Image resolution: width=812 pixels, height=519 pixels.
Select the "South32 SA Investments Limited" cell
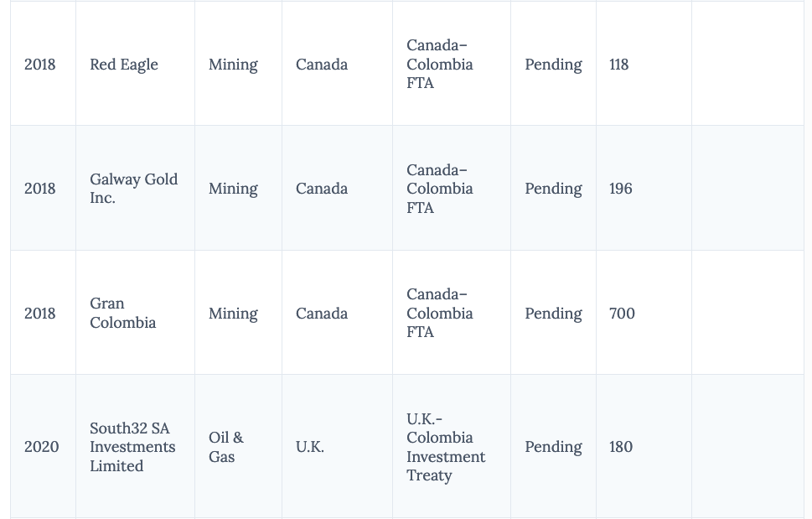click(132, 447)
